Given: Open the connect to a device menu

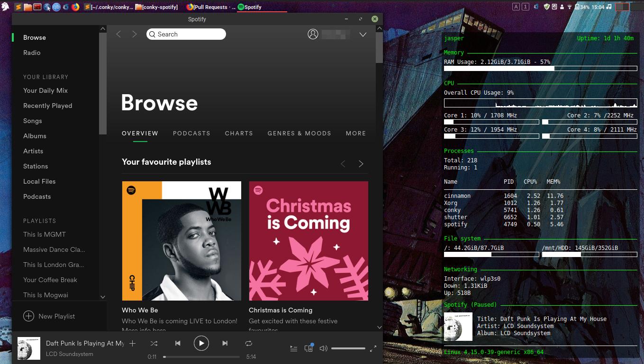Looking at the screenshot, I should pos(309,348).
